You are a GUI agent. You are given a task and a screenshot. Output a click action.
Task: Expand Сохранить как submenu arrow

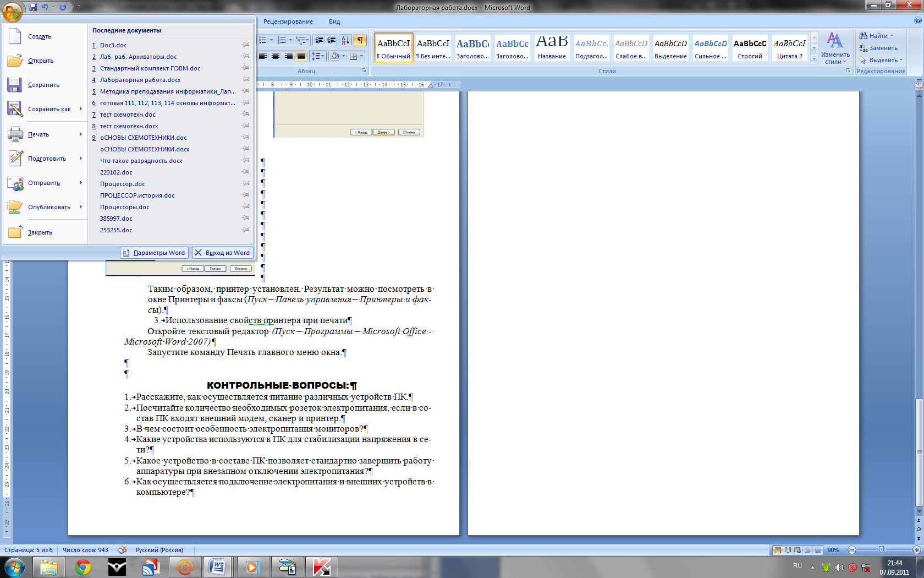pyautogui.click(x=80, y=109)
